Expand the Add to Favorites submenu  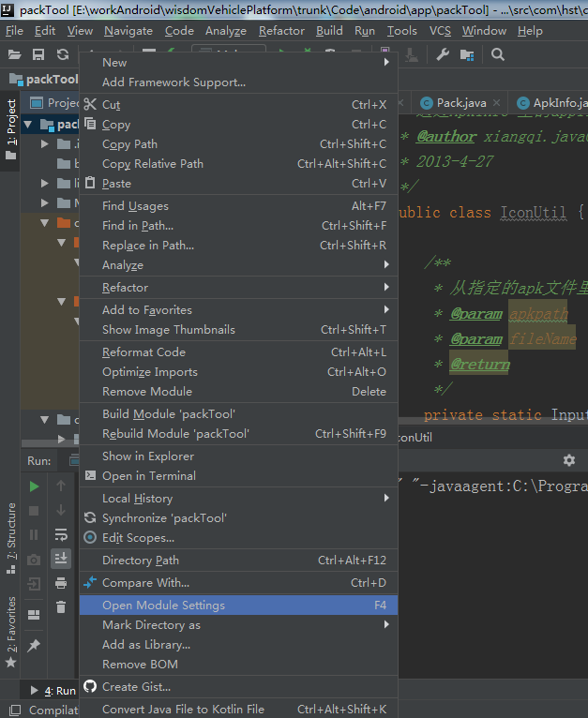click(x=238, y=310)
